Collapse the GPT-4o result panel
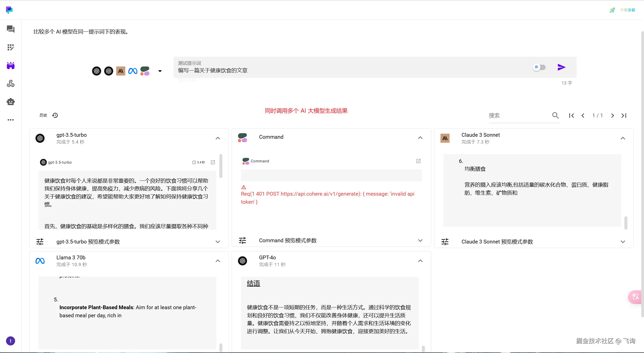This screenshot has width=644, height=353. pos(420,261)
